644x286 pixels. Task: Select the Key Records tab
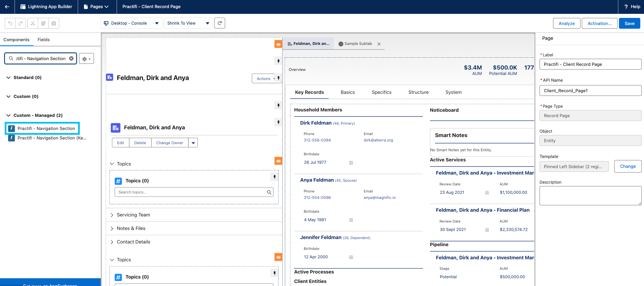309,92
